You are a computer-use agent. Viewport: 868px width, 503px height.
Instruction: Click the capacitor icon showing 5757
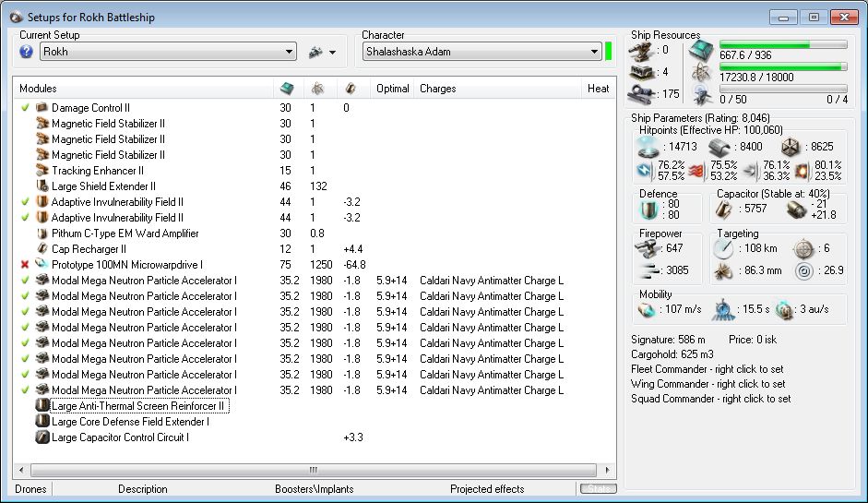pos(723,210)
